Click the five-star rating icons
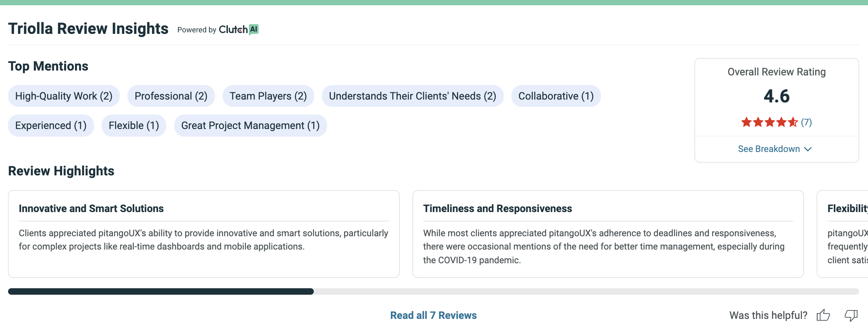Viewport: 868px width, 333px height. 770,122
